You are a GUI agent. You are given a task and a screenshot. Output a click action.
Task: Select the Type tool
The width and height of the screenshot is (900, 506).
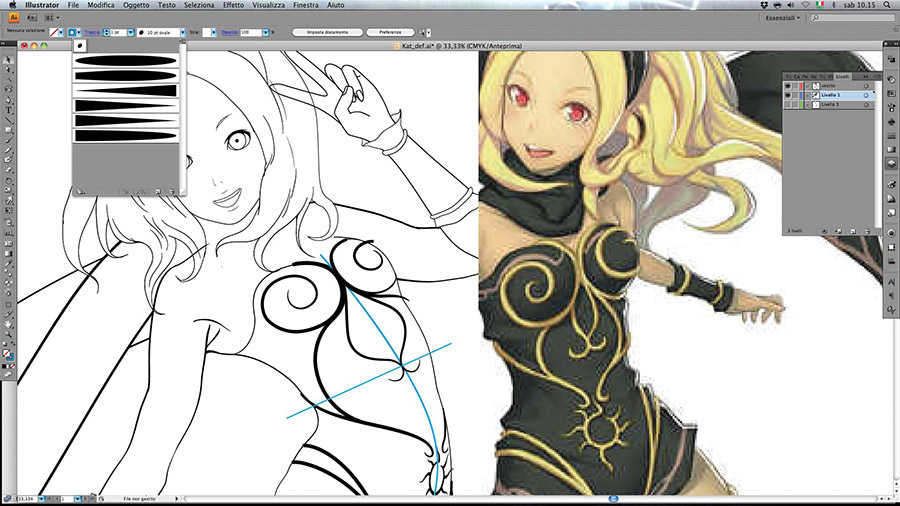8,110
